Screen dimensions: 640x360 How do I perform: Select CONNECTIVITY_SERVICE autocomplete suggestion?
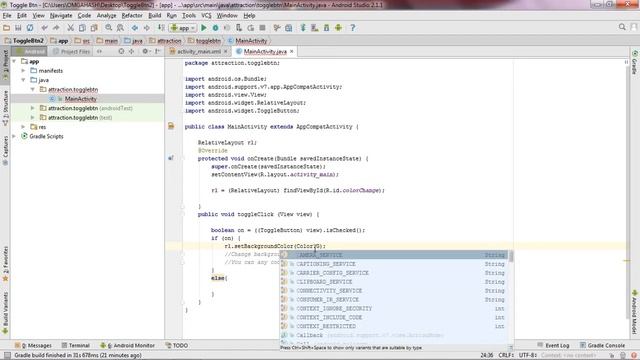[x=394, y=291]
